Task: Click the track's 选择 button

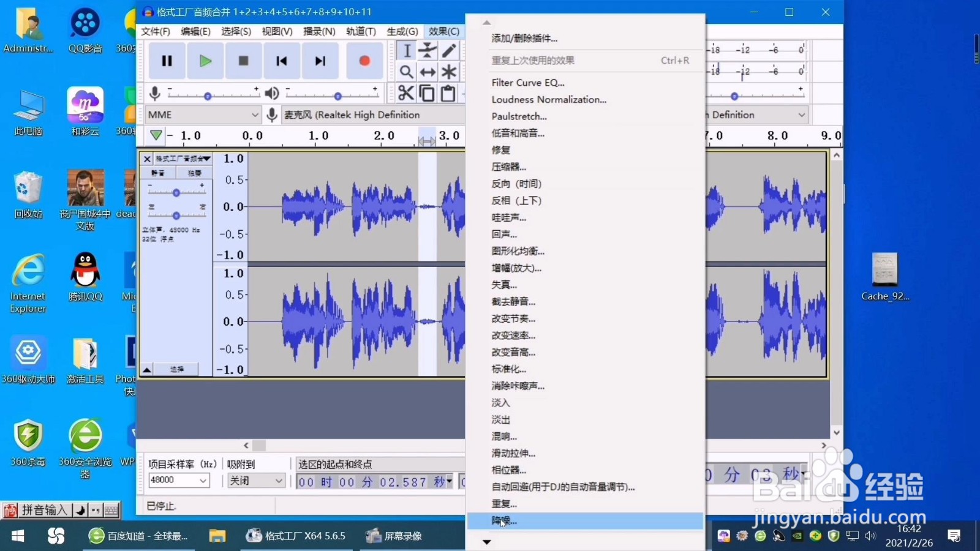Action: 176,369
